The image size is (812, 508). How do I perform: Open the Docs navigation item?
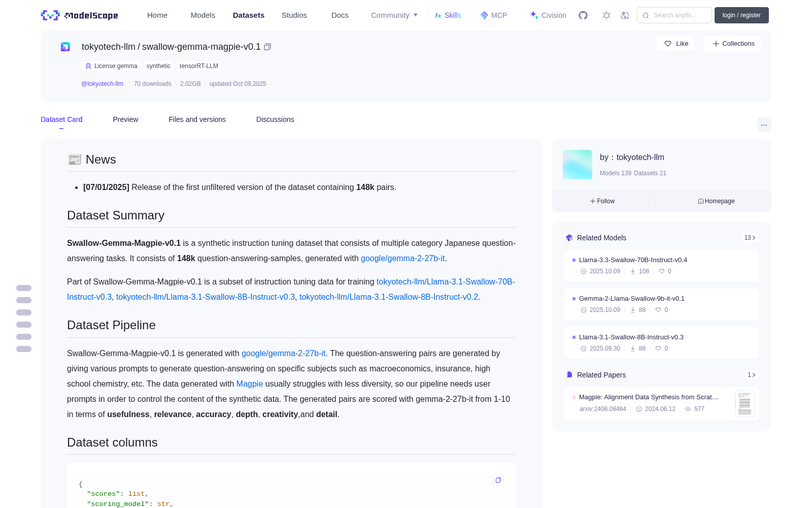(340, 15)
